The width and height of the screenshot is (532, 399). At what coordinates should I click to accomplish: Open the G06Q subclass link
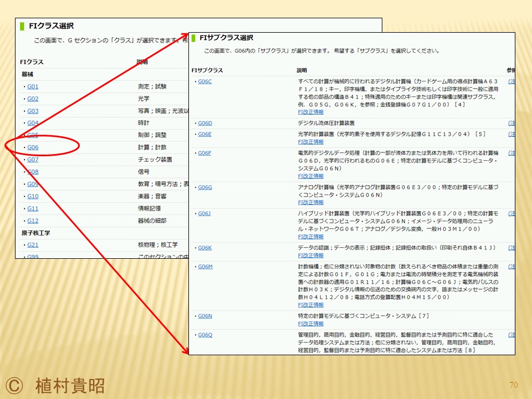(205, 335)
